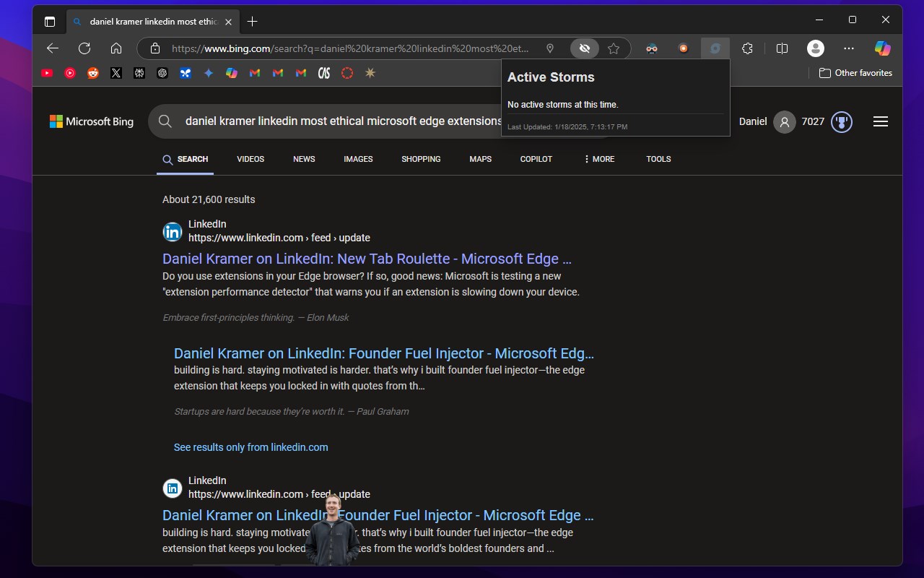Click the 'extension performance detector' snippet text

click(x=371, y=284)
